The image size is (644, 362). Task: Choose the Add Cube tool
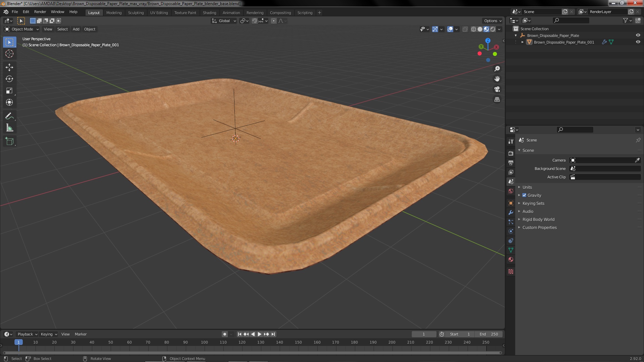click(9, 141)
